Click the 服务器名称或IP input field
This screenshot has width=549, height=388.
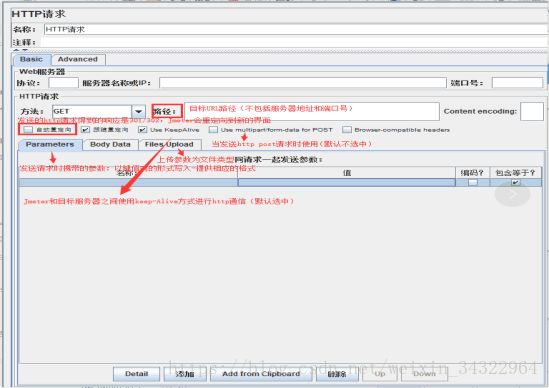303,83
